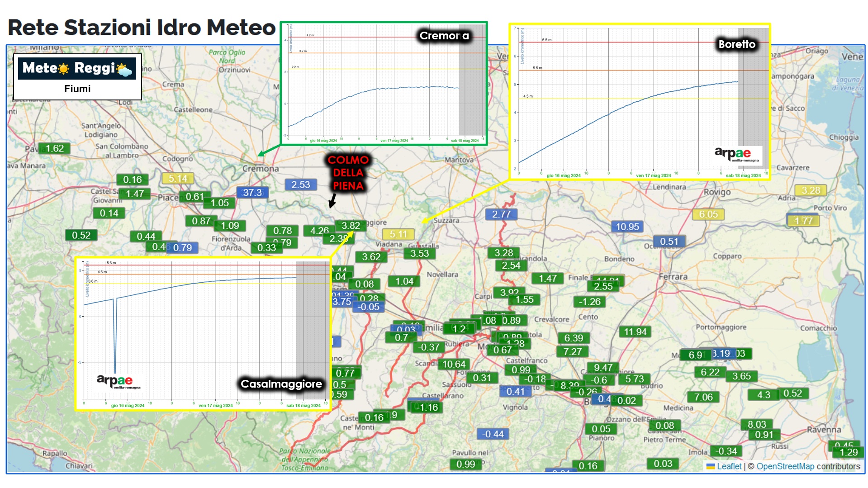This screenshot has width=868, height=488.
Task: Open the blue 37.3 marker near Cremona
Action: pyautogui.click(x=252, y=193)
